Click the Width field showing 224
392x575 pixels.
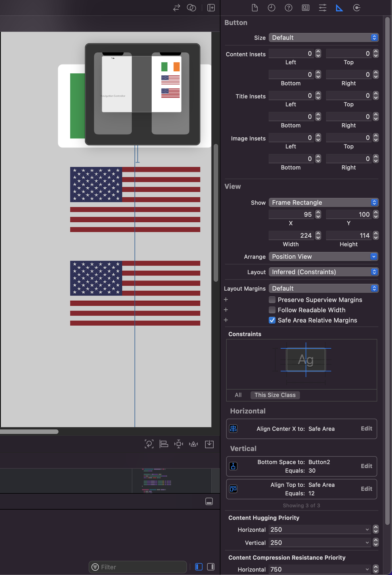point(291,235)
